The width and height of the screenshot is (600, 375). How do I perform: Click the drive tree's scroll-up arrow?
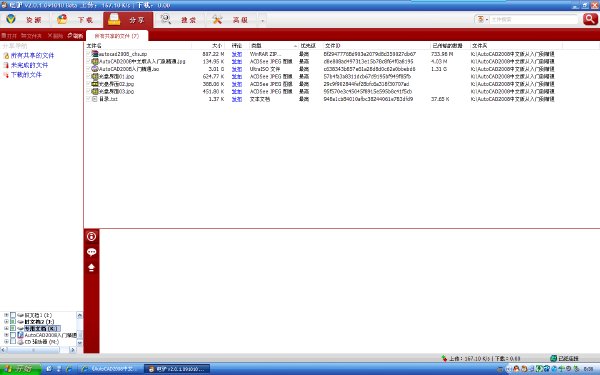(x=80, y=315)
